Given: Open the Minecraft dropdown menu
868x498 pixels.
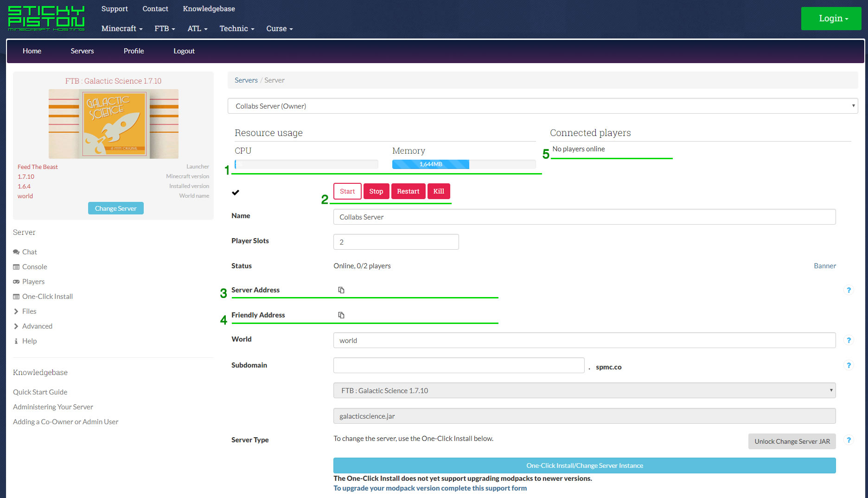Looking at the screenshot, I should (x=122, y=28).
